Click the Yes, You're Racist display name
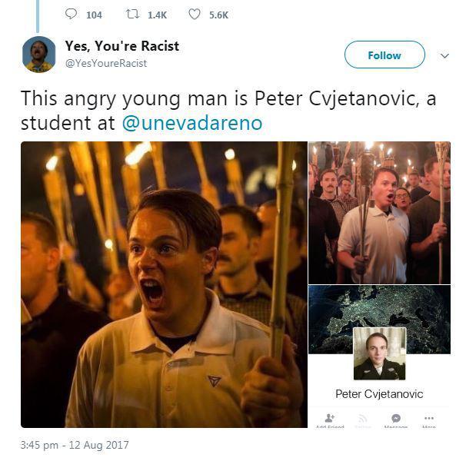 [x=122, y=46]
